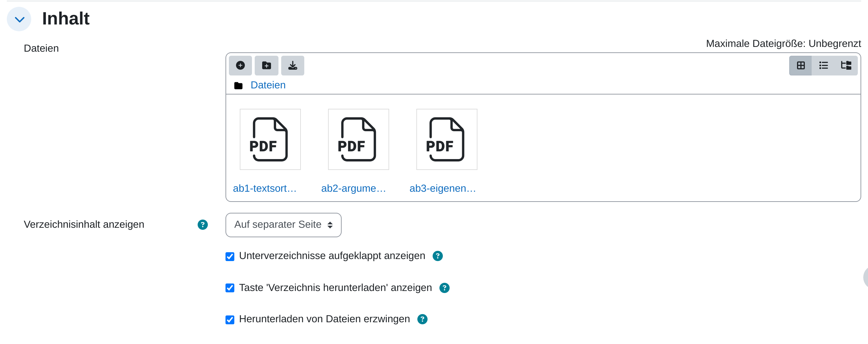Uncheck Unterverzeichnisse aufgeklappt anzeigen
The width and height of the screenshot is (868, 344).
[x=230, y=256]
